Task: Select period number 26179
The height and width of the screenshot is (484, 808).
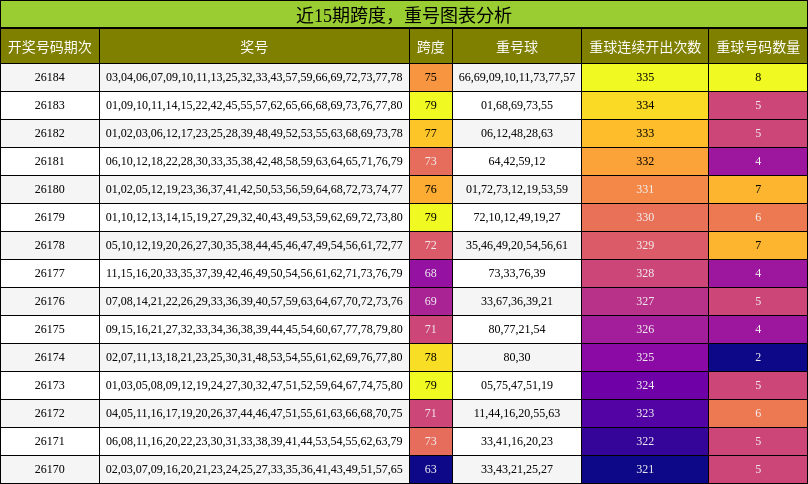Action: [50, 217]
